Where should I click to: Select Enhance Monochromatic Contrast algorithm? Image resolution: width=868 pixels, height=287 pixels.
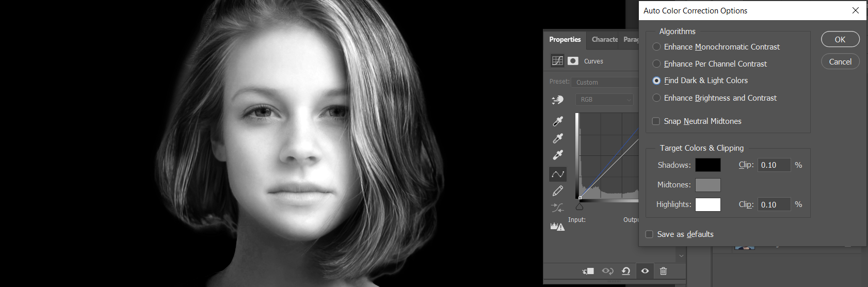point(656,47)
